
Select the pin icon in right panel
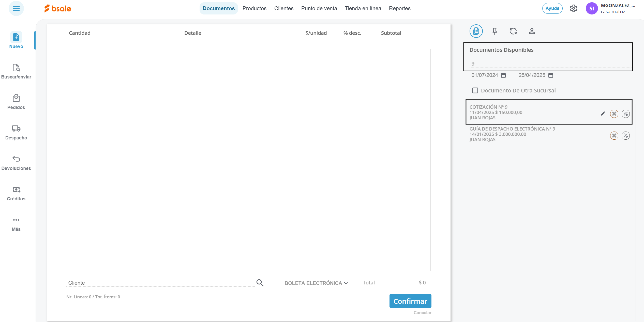pos(495,31)
